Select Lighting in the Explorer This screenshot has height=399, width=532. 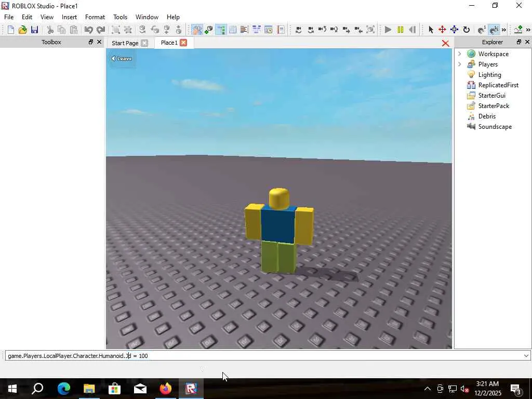click(x=489, y=75)
